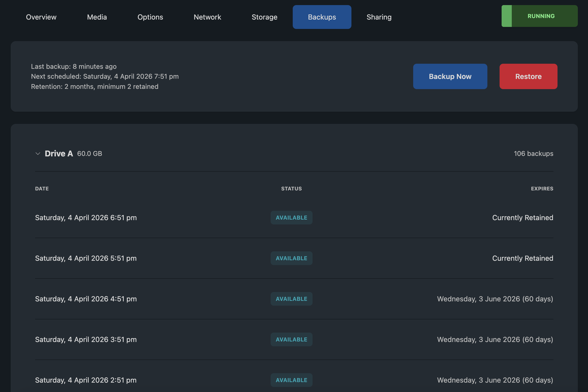Collapse the Drive A backup list
The image size is (588, 392).
38,153
